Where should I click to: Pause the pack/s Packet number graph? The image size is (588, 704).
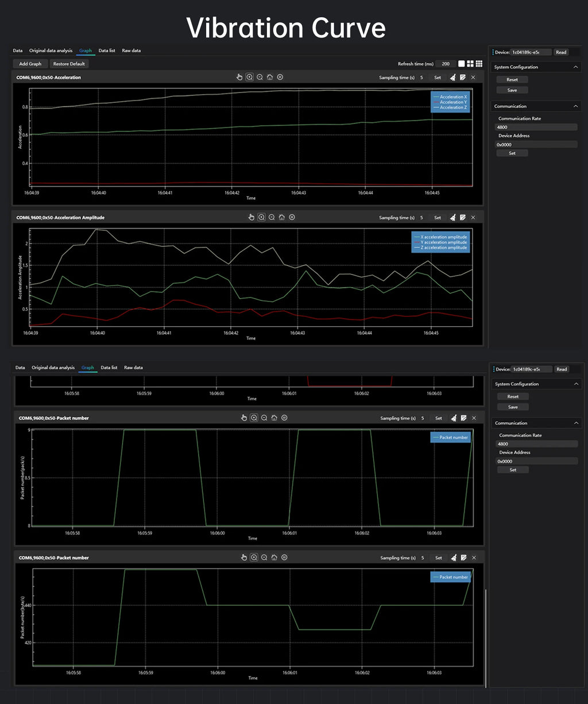coord(284,417)
